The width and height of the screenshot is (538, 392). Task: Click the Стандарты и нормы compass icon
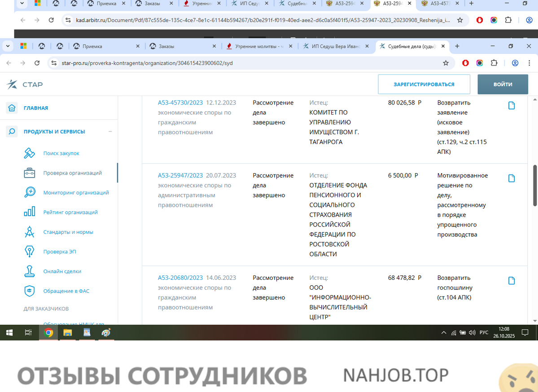point(29,232)
